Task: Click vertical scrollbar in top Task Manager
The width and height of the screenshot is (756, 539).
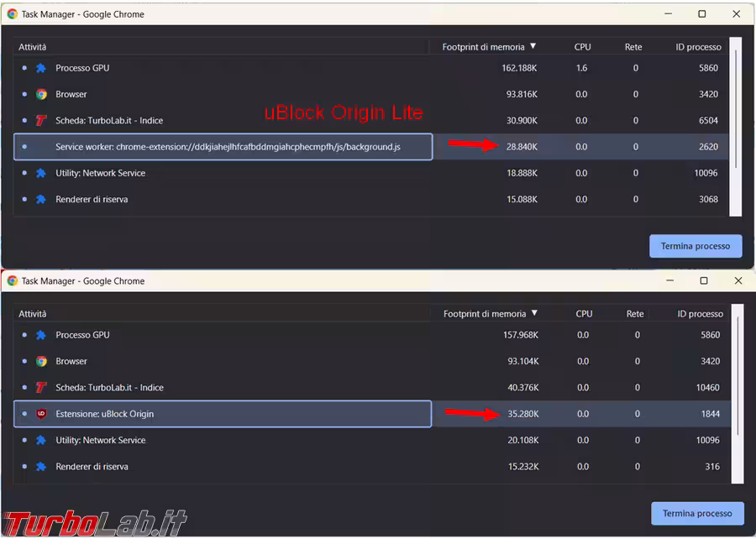Action: tap(735, 127)
